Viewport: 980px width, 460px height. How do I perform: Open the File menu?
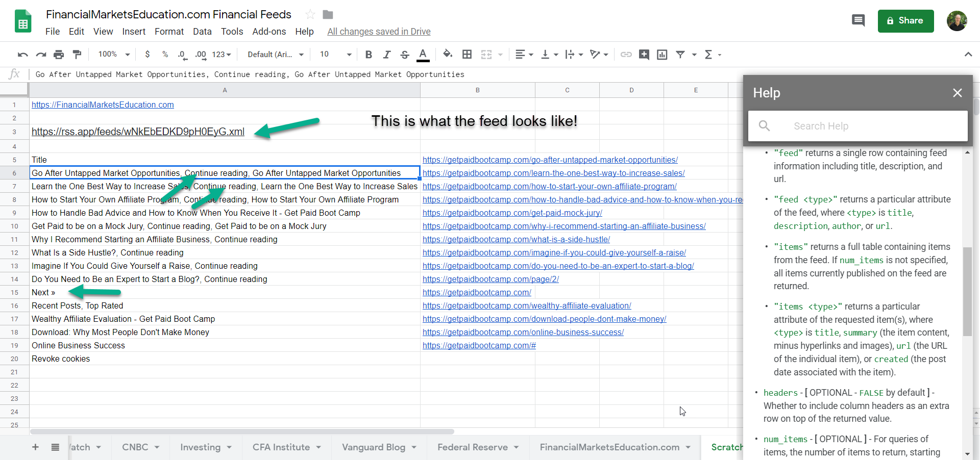(x=53, y=32)
